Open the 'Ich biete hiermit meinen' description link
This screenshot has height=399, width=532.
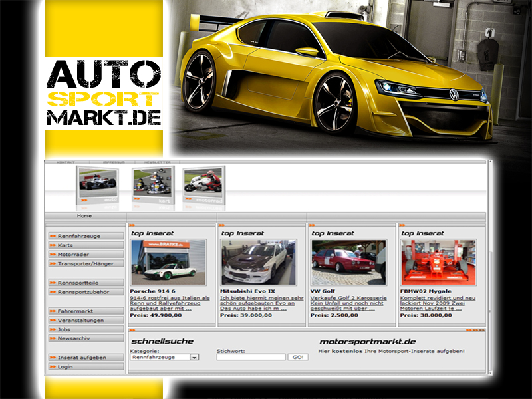point(261,303)
